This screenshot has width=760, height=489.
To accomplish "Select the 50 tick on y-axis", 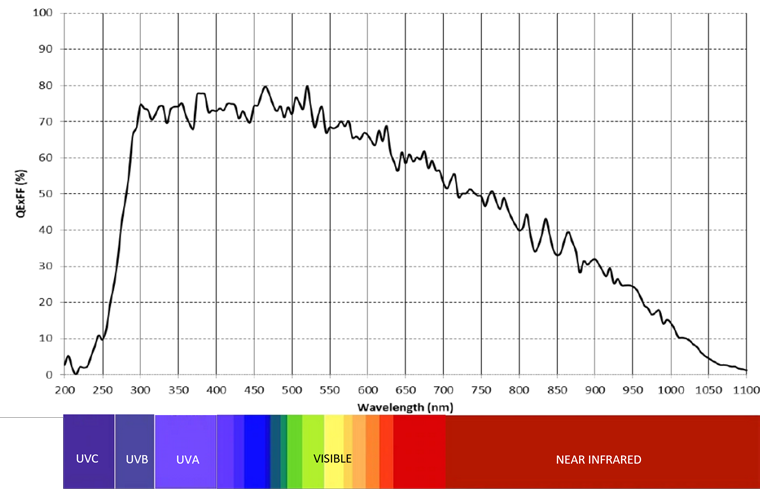I will (x=44, y=194).
